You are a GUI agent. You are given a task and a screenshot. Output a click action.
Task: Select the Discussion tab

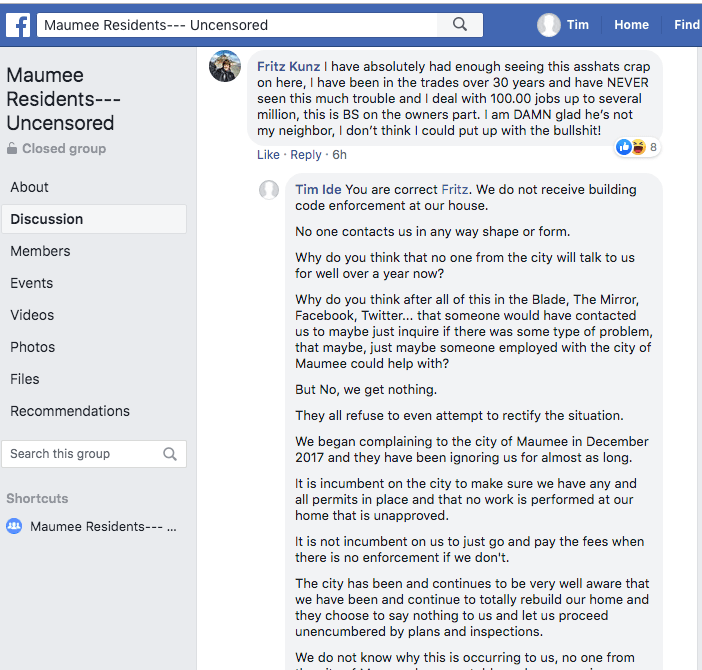pos(47,219)
